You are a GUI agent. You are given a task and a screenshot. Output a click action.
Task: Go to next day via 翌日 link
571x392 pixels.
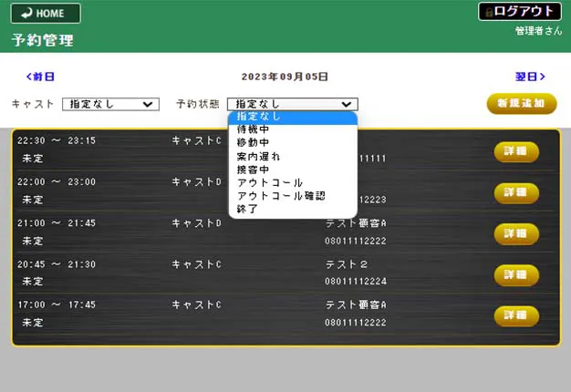(x=530, y=77)
